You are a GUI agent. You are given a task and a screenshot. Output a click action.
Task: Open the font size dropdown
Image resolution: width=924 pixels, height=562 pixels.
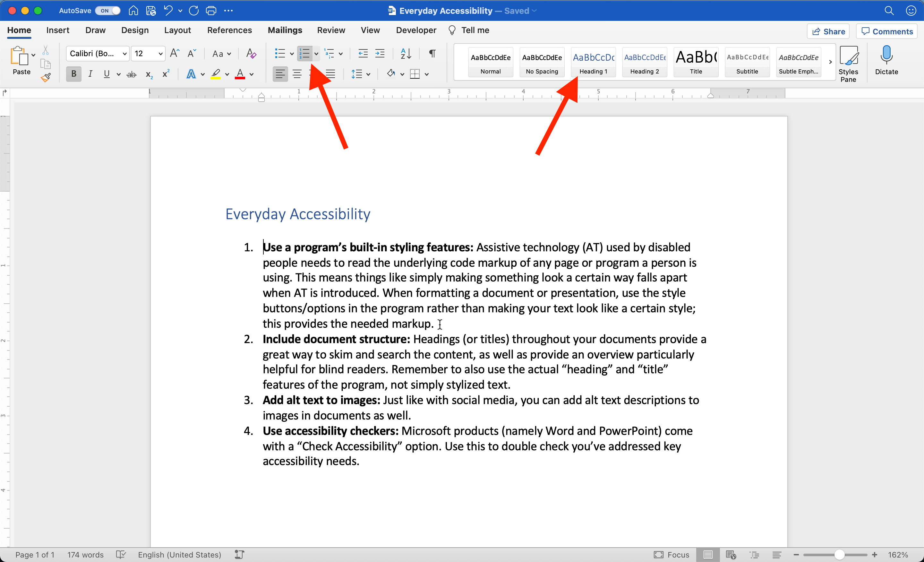pos(160,54)
